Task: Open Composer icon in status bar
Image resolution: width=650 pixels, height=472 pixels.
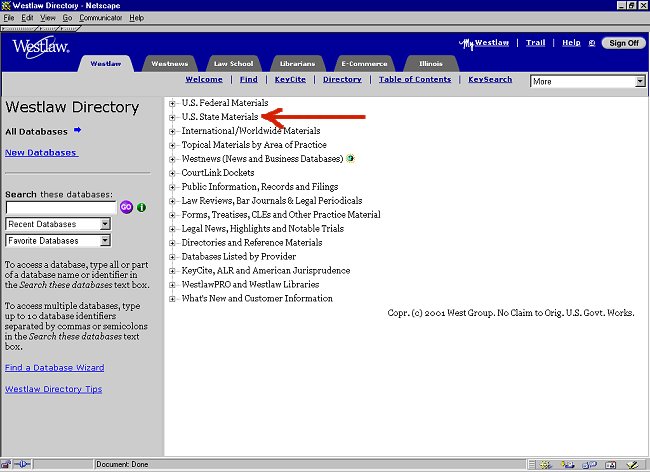Action: (x=632, y=465)
